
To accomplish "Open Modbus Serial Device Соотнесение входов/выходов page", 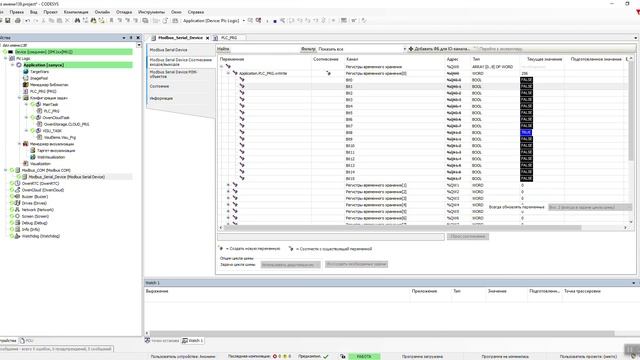I will pyautogui.click(x=180, y=62).
